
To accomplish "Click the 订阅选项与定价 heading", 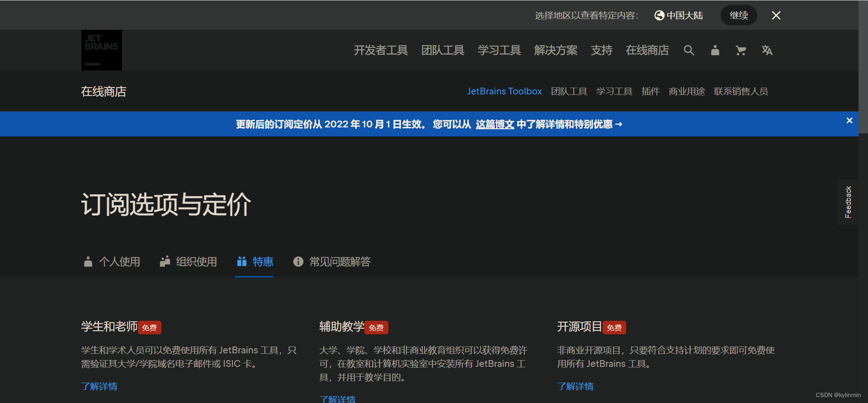I will coord(166,204).
